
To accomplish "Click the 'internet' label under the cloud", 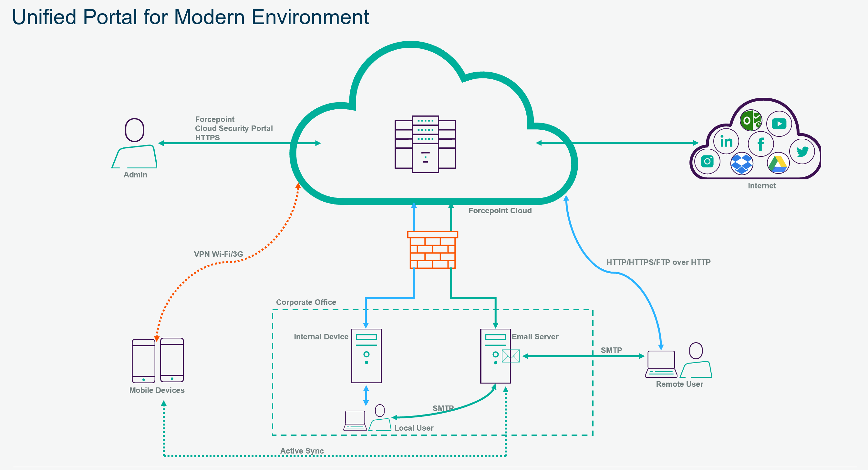I will tap(762, 186).
